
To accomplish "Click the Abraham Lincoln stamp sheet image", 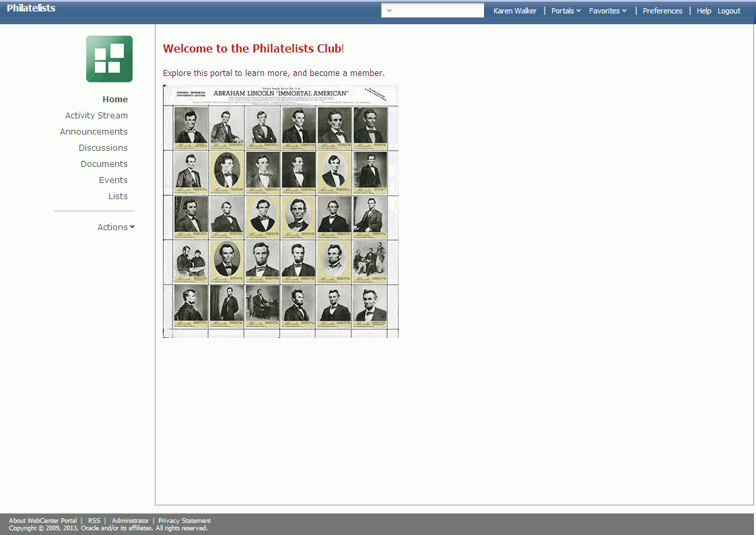I will pos(281,211).
